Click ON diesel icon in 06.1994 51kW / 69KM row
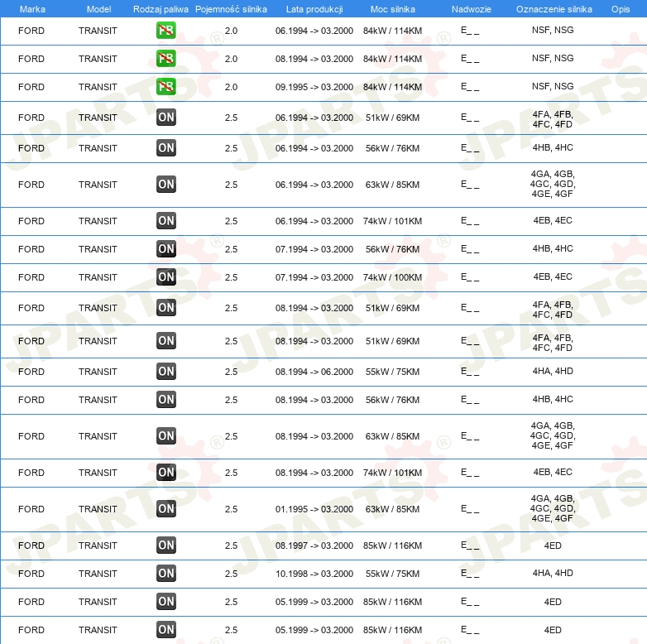The width and height of the screenshot is (647, 644). (x=166, y=118)
